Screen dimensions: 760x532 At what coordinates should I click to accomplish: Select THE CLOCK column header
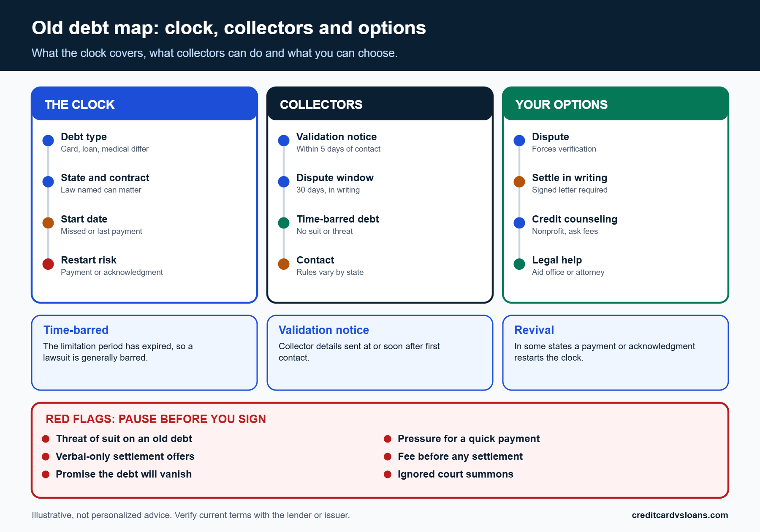tap(144, 104)
